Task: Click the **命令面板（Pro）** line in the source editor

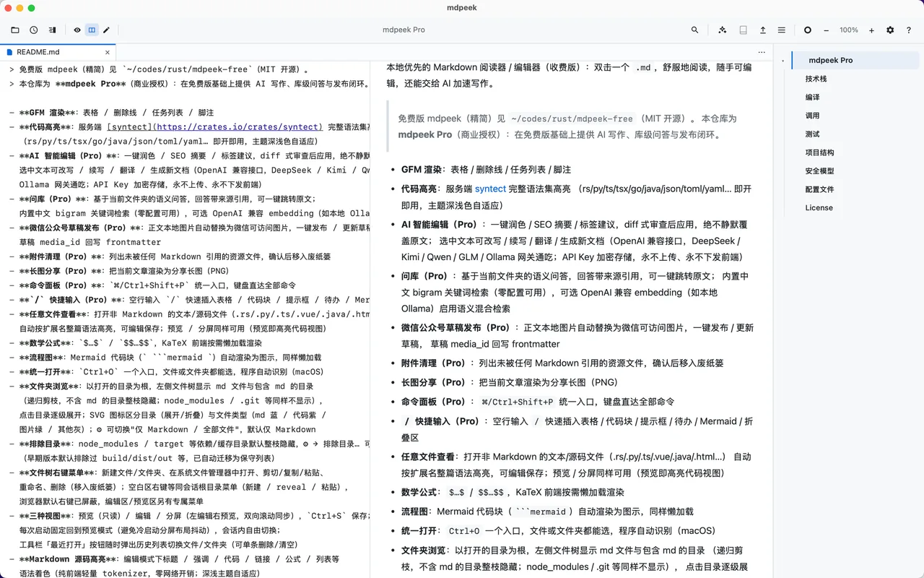Action: (152, 285)
